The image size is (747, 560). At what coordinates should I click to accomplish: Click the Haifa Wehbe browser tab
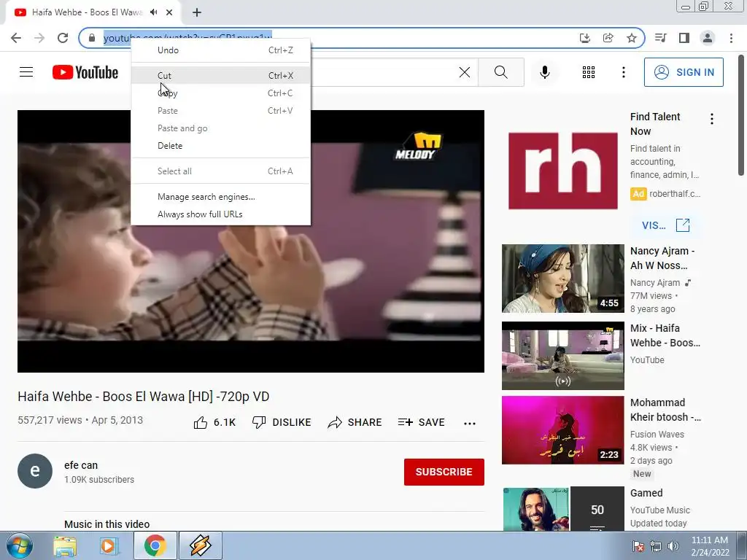tap(93, 12)
